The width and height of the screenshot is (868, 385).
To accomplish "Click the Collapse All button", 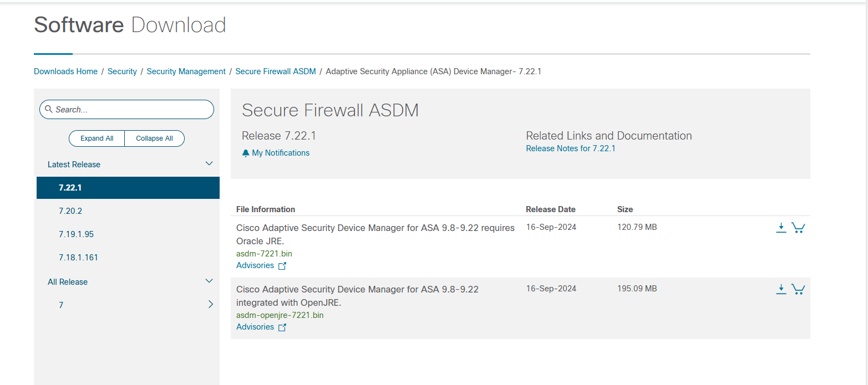I will click(x=154, y=138).
